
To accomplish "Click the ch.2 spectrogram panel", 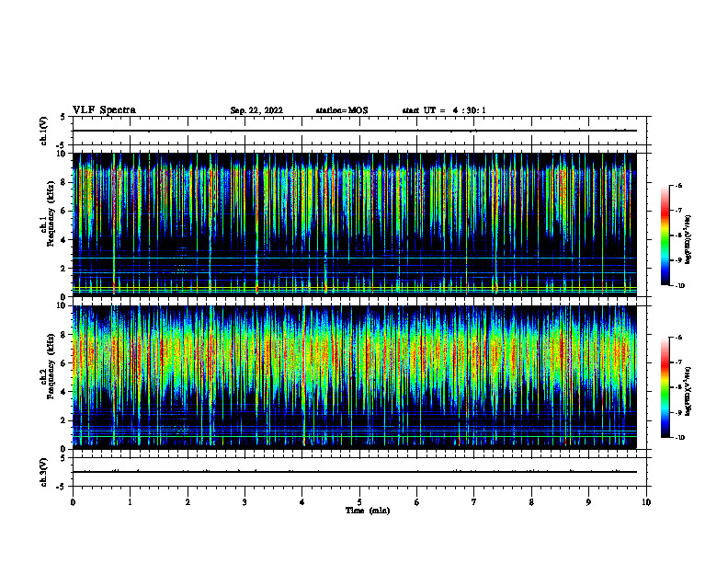I will (355, 377).
